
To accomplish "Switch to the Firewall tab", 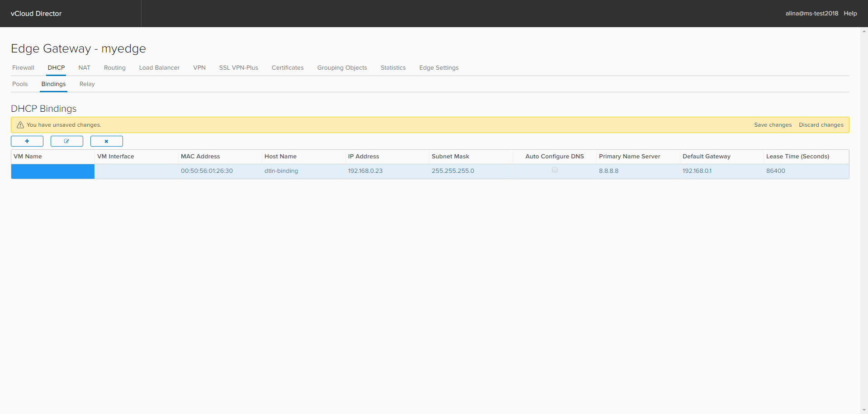I will (23, 67).
